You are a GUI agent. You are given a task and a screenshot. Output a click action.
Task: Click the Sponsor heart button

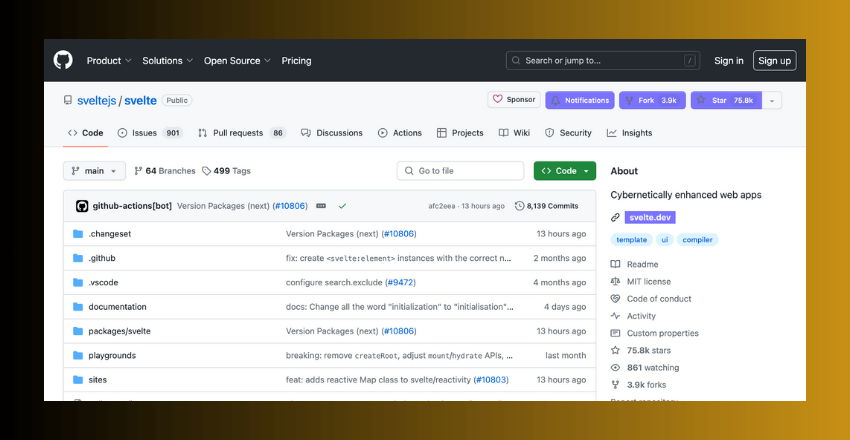[x=514, y=100]
